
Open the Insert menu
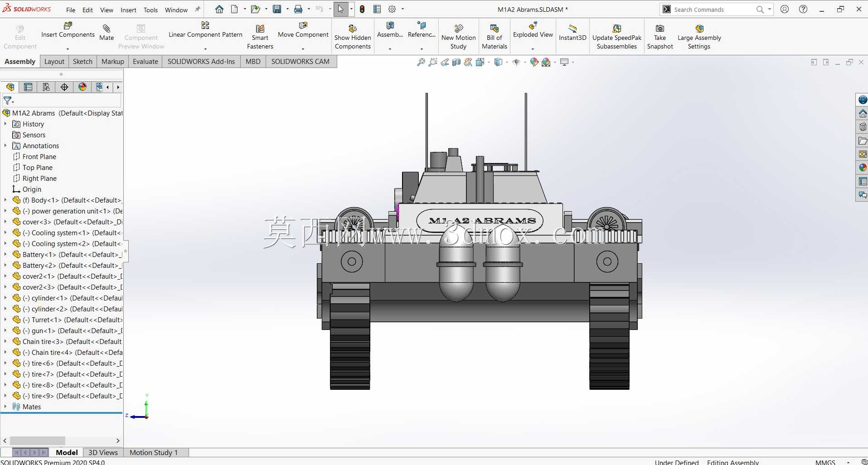click(128, 10)
